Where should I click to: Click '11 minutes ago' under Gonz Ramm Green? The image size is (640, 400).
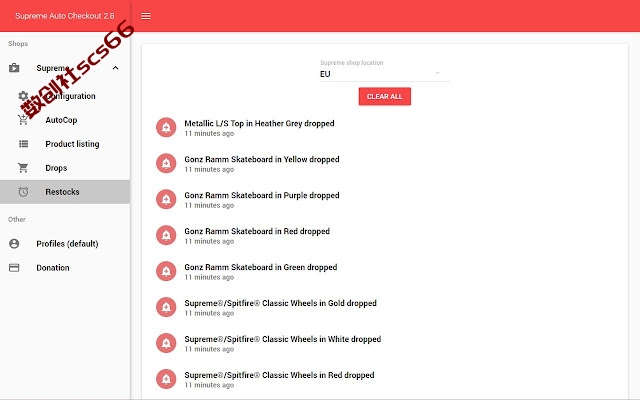(x=209, y=277)
